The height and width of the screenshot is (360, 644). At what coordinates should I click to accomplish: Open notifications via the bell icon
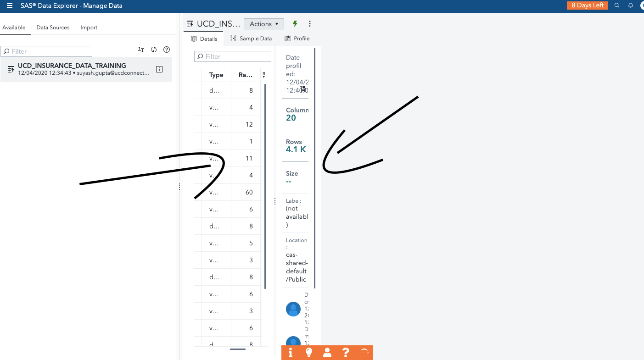(x=630, y=6)
